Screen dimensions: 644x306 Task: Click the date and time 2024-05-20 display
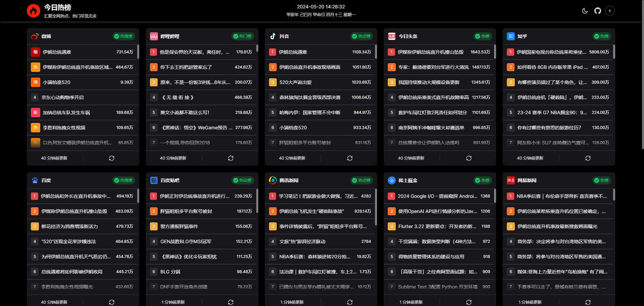tap(321, 7)
